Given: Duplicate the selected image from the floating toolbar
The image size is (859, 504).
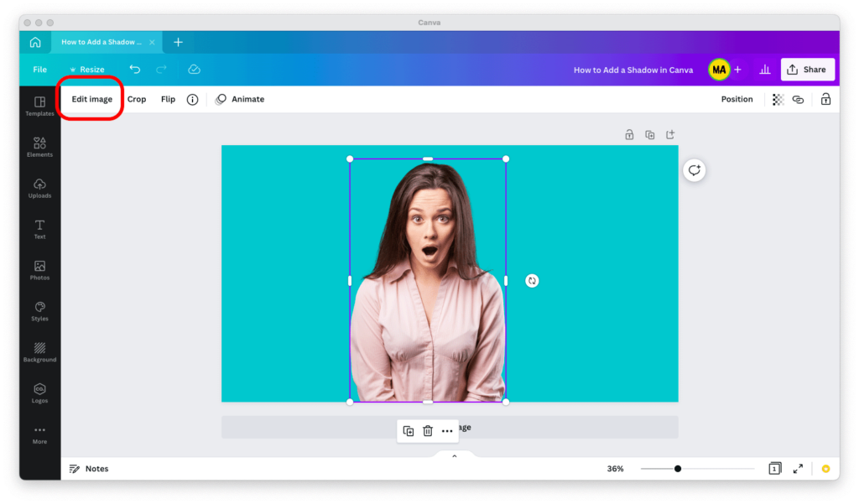Looking at the screenshot, I should 409,431.
